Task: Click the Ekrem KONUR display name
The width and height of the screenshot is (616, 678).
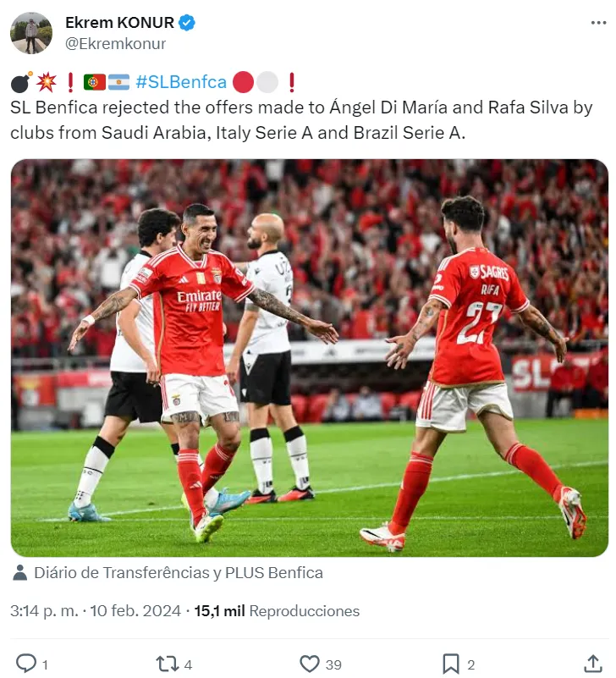Action: (120, 23)
